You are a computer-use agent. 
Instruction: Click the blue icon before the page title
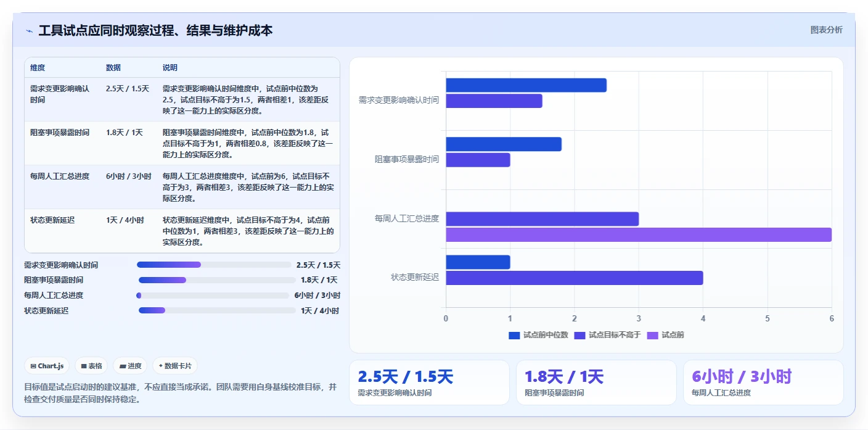[29, 31]
